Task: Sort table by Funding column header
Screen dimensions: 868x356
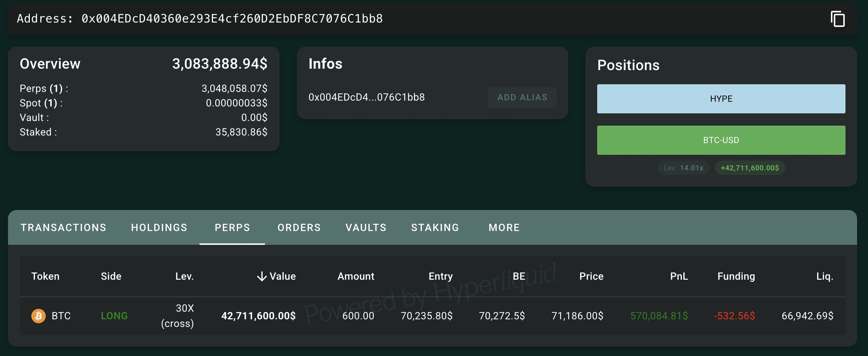Action: pyautogui.click(x=736, y=276)
